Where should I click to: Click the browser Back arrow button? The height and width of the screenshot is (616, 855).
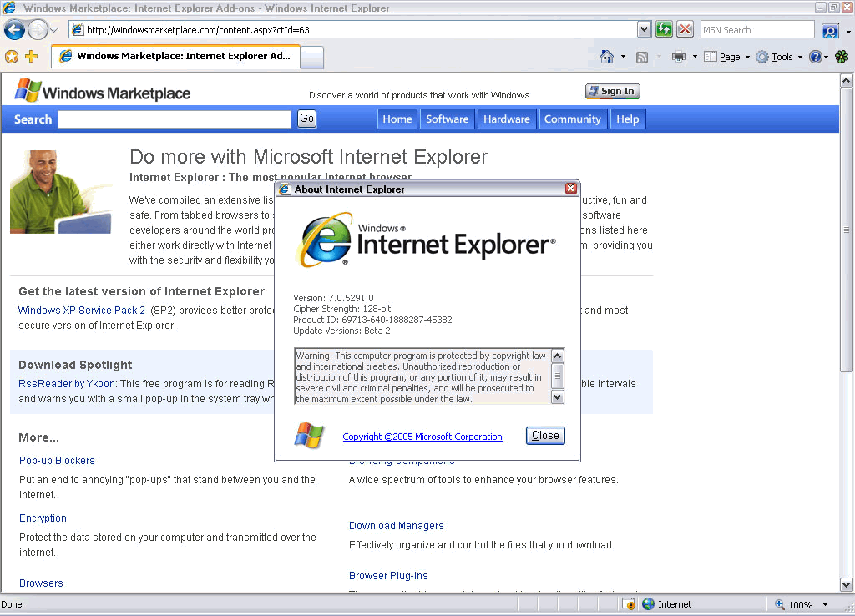15,30
